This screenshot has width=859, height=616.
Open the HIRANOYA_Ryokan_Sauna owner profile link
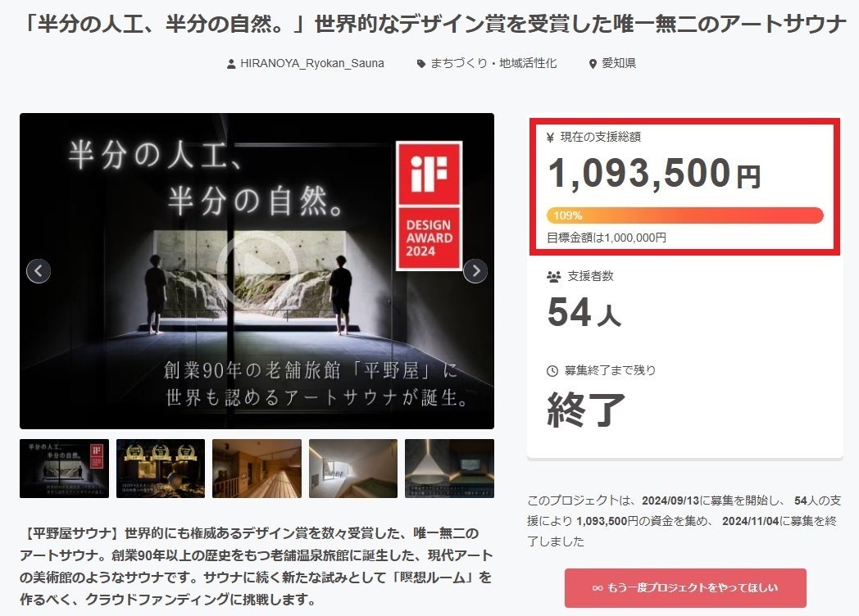coord(311,64)
